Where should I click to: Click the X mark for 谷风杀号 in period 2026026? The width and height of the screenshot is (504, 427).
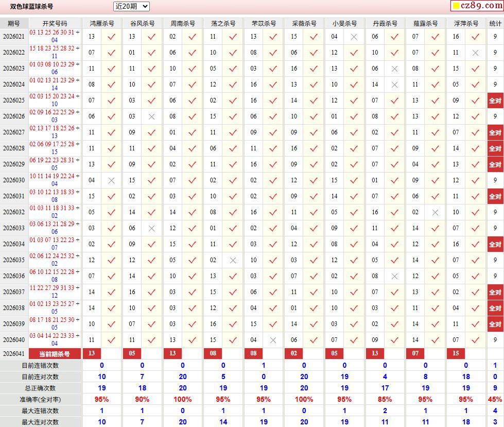pyautogui.click(x=151, y=116)
